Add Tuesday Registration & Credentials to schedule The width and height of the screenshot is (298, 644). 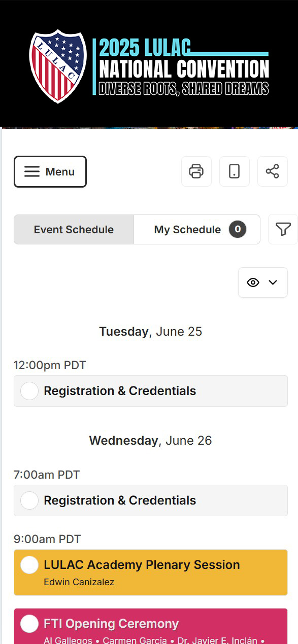29,391
